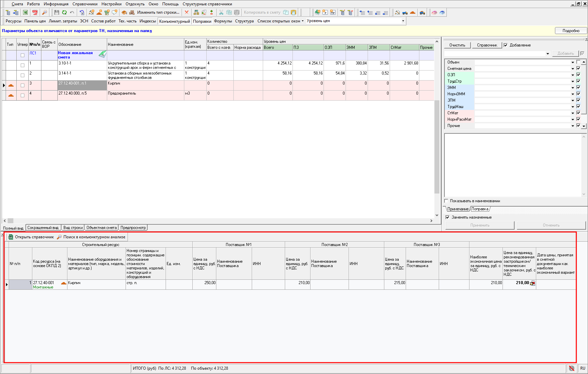This screenshot has height=374, width=588.
Task: Toggle Заменять назначенные checkbox
Action: coord(447,217)
